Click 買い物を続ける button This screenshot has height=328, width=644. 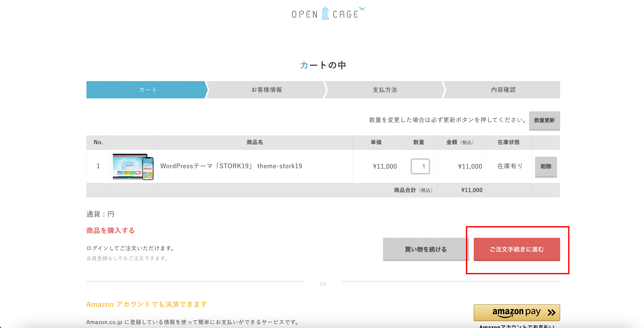point(426,249)
